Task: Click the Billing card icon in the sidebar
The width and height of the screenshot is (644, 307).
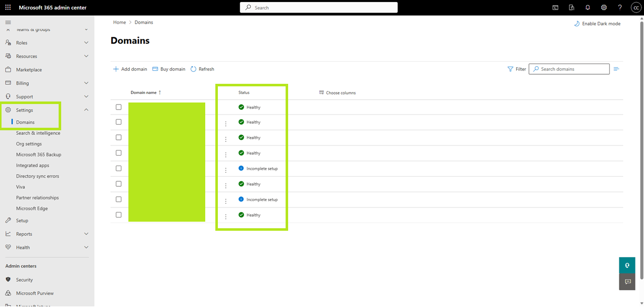Action: [8, 83]
